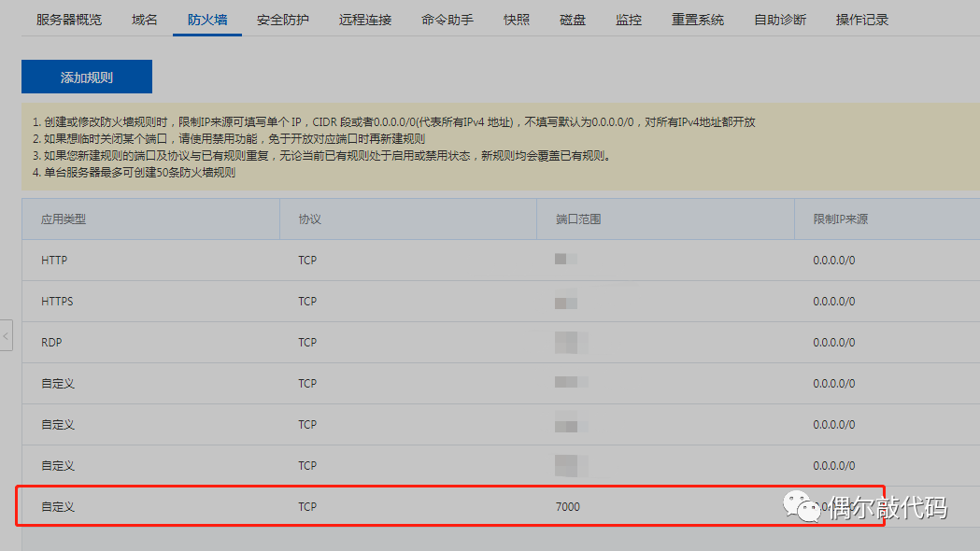Open the 服务器概览 tab
Screen dimensions: 980x551
69,20
